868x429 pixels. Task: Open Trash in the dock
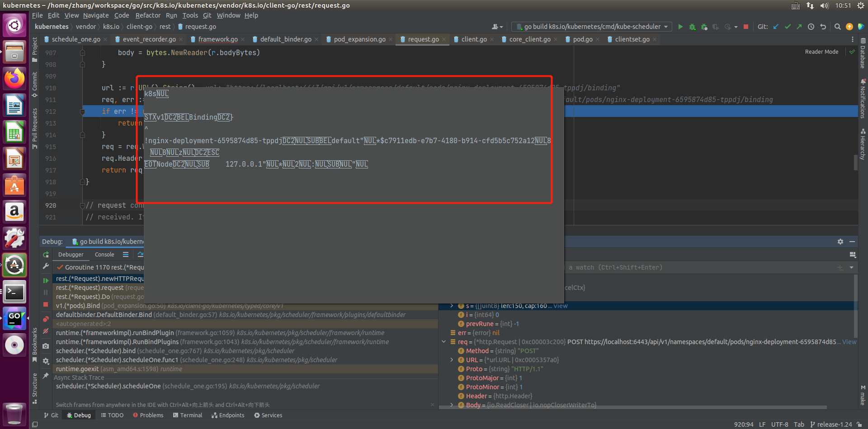coord(14,414)
